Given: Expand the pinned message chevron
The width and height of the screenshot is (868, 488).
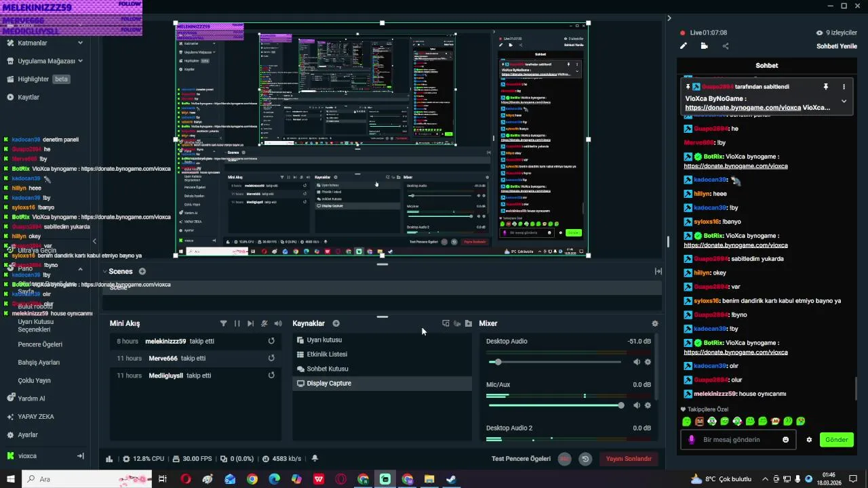Looking at the screenshot, I should (x=844, y=101).
